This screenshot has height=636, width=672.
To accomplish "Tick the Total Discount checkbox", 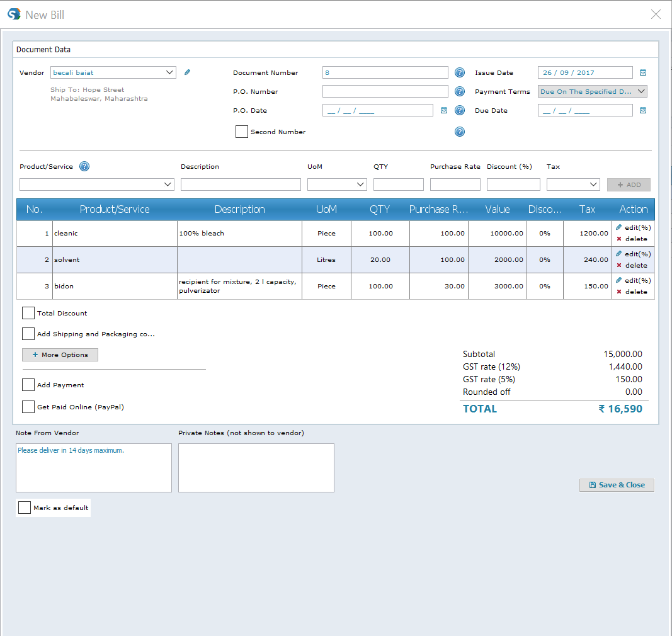I will [x=28, y=313].
